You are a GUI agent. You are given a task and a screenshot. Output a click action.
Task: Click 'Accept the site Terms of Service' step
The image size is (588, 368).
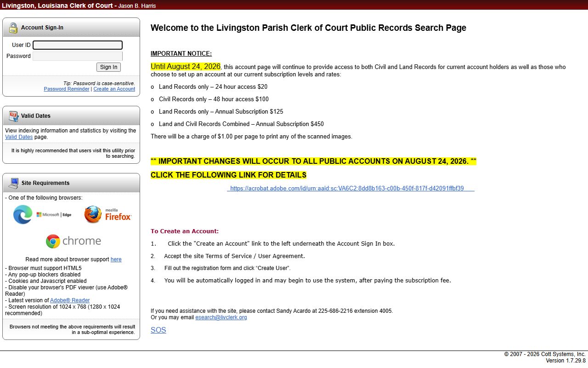point(234,256)
